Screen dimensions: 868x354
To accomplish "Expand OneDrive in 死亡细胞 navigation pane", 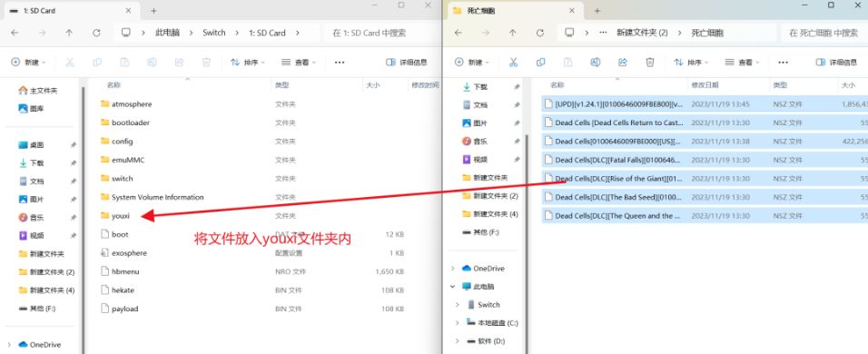I will pos(453,269).
